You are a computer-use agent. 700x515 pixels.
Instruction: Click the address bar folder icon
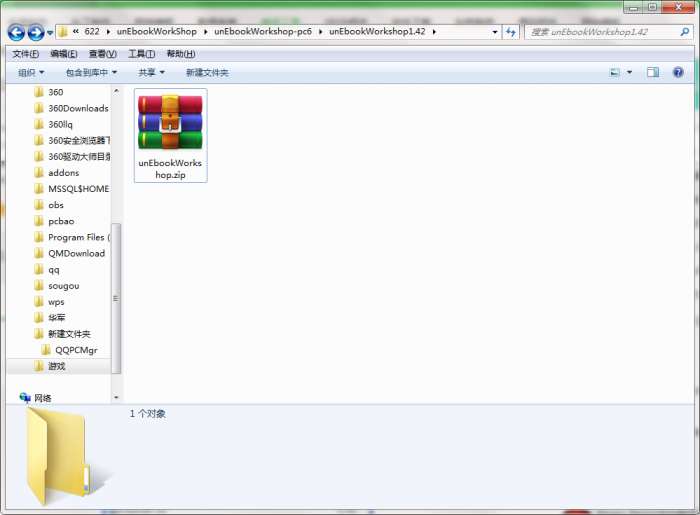(x=63, y=32)
